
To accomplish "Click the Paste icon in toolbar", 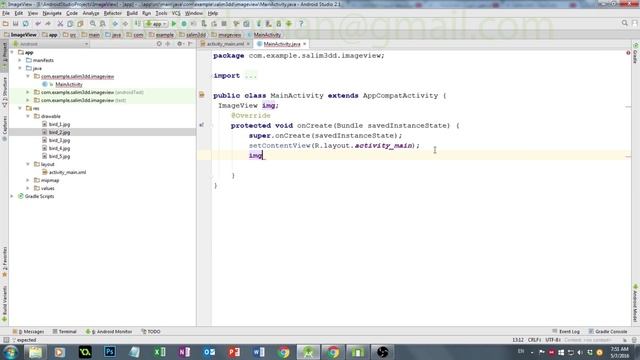I will 80,24.
